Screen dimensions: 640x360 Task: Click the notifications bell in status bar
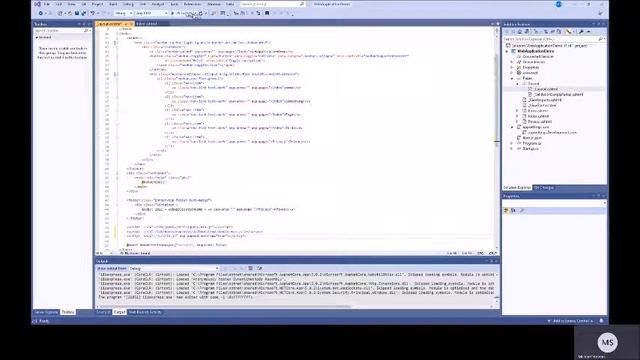[601, 321]
